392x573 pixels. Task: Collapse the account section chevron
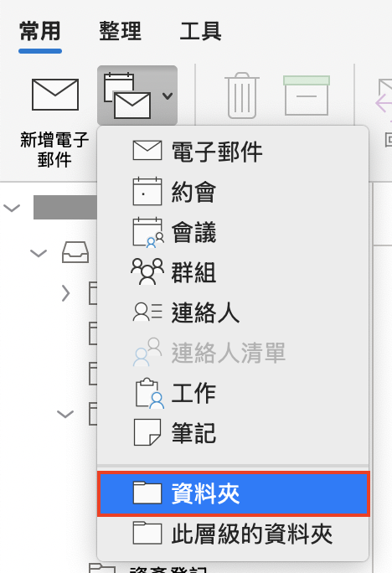point(12,208)
